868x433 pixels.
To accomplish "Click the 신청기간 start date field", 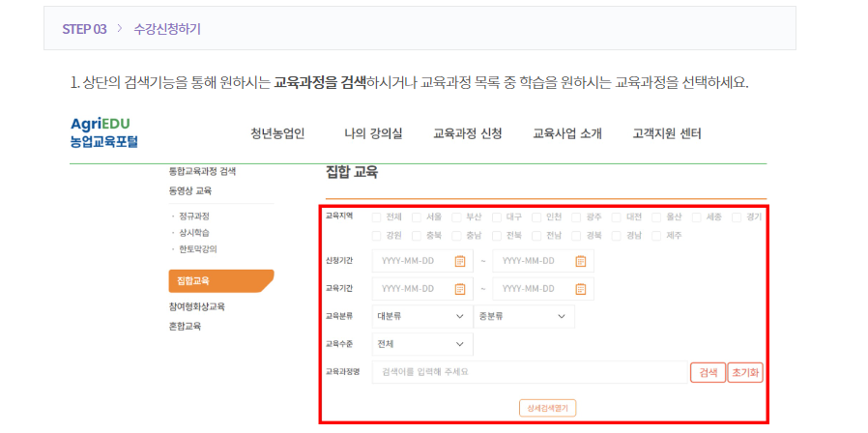I will [422, 261].
